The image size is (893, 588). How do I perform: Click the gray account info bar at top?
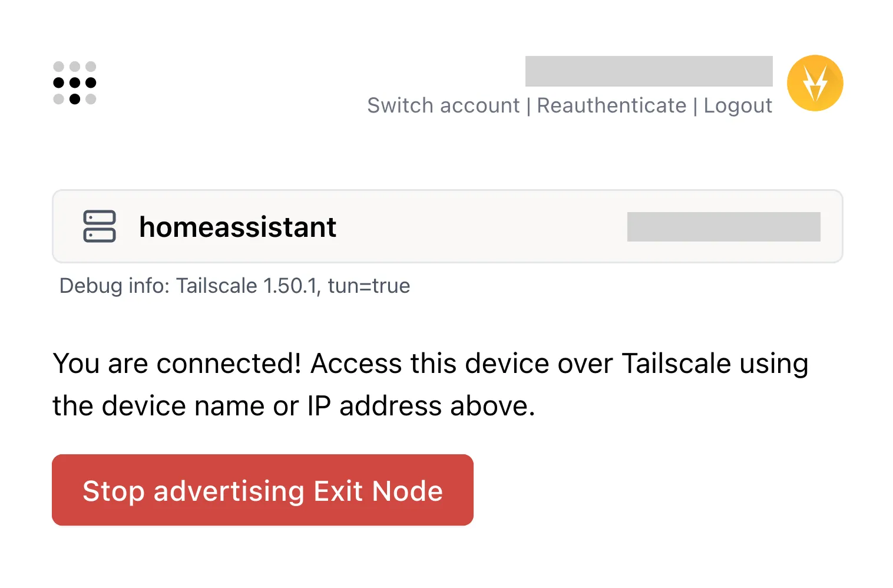pos(649,71)
